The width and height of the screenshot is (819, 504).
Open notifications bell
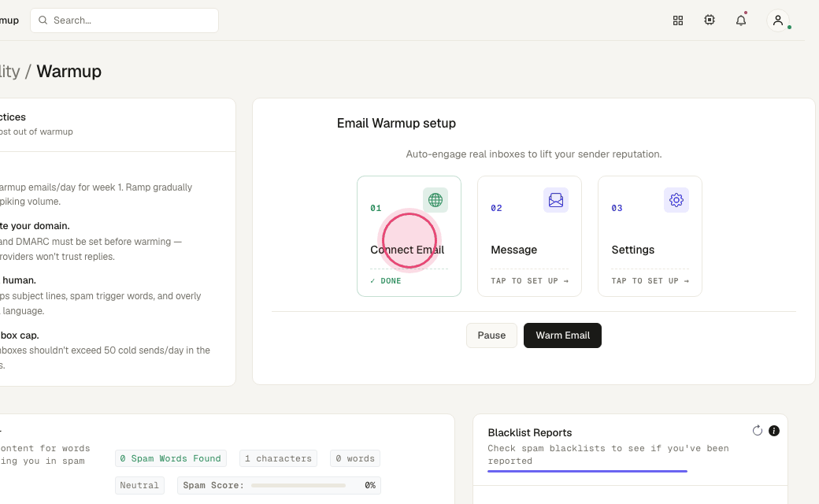[741, 20]
